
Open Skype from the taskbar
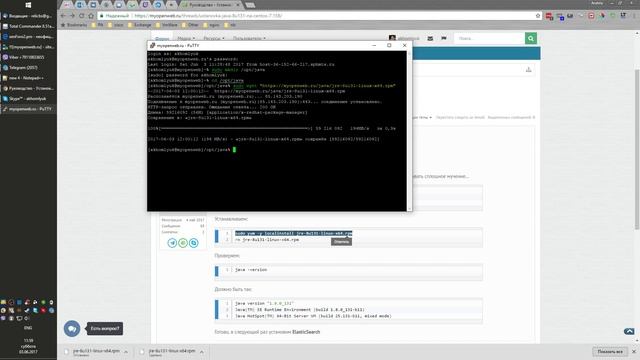point(28,98)
